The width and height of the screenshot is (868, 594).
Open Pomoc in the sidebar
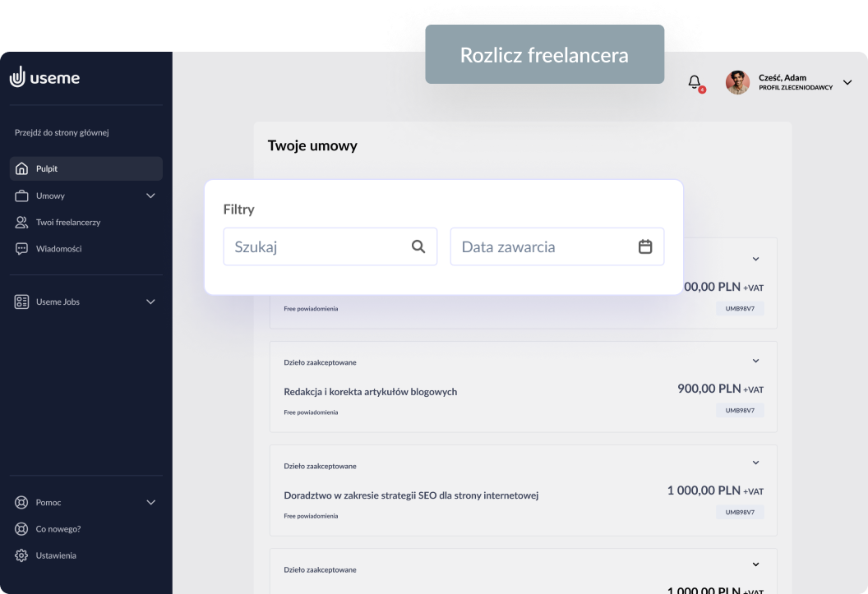coord(85,503)
